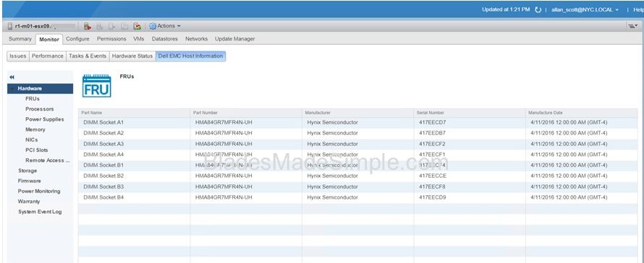Collapse the Hardware tree node
Screen dimensions: 644x263
pos(13,89)
